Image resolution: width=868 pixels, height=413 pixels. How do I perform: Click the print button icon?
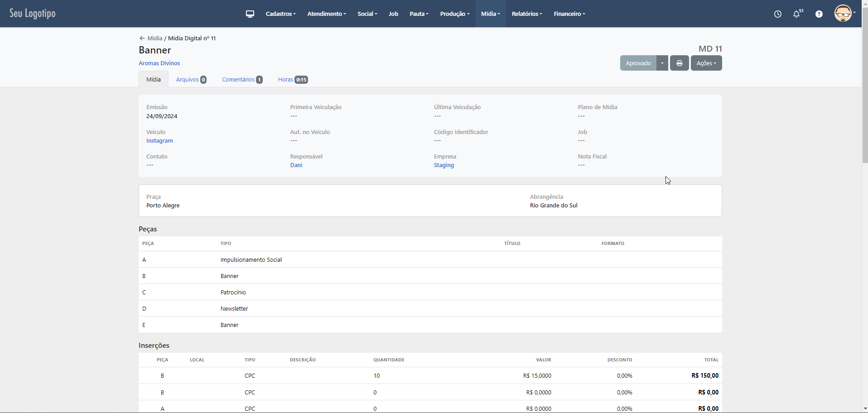coord(679,63)
